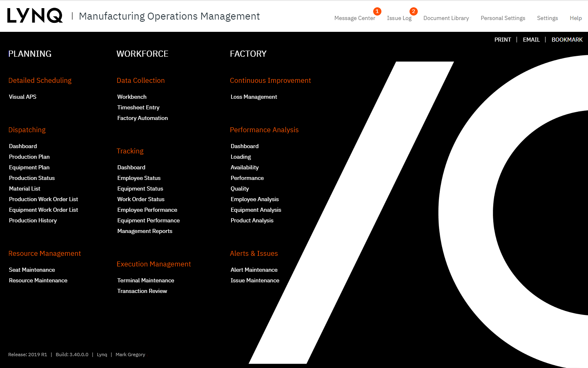
Task: Open the Workbench link
Action: point(132,97)
